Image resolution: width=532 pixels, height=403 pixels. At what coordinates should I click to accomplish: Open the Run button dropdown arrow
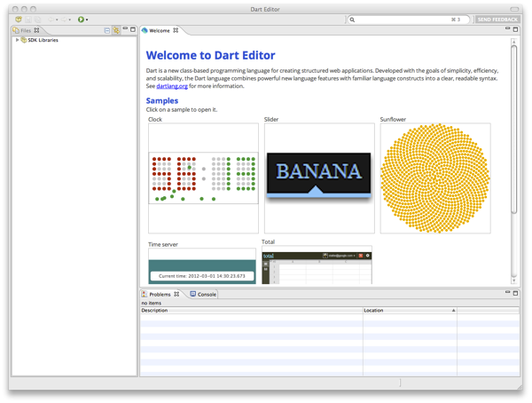pos(87,20)
